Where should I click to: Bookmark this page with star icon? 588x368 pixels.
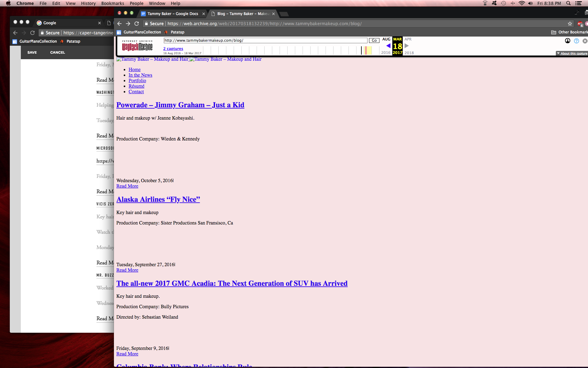click(570, 24)
